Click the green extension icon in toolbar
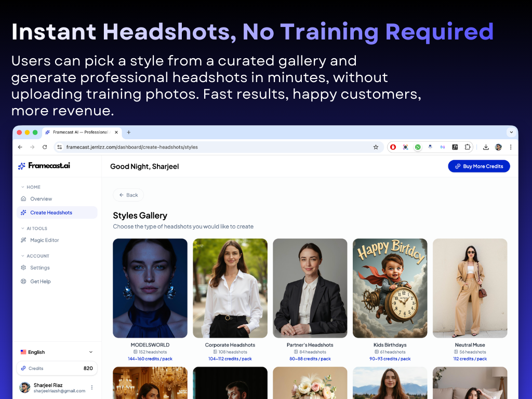Image resolution: width=532 pixels, height=399 pixels. pos(418,147)
